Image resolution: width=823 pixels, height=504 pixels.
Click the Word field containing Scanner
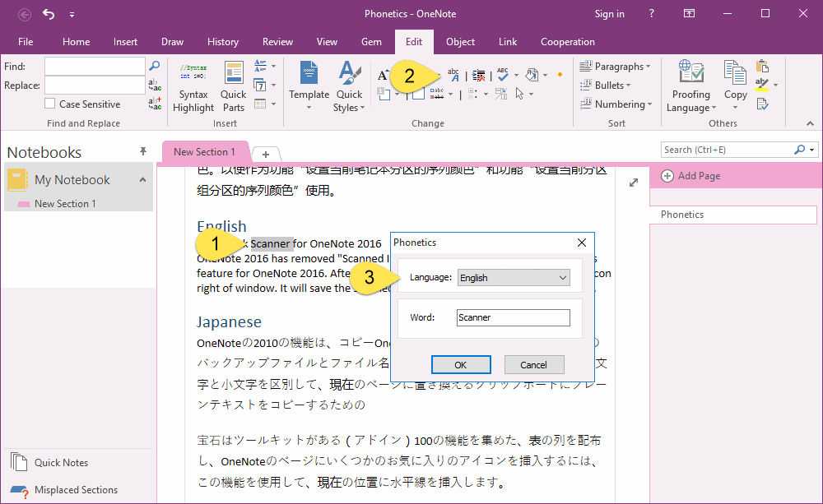tap(514, 318)
